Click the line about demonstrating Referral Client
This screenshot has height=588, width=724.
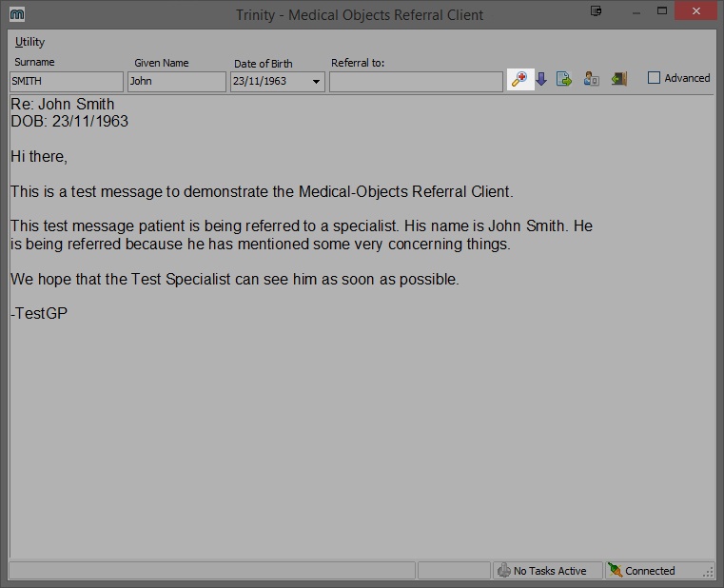pos(262,191)
